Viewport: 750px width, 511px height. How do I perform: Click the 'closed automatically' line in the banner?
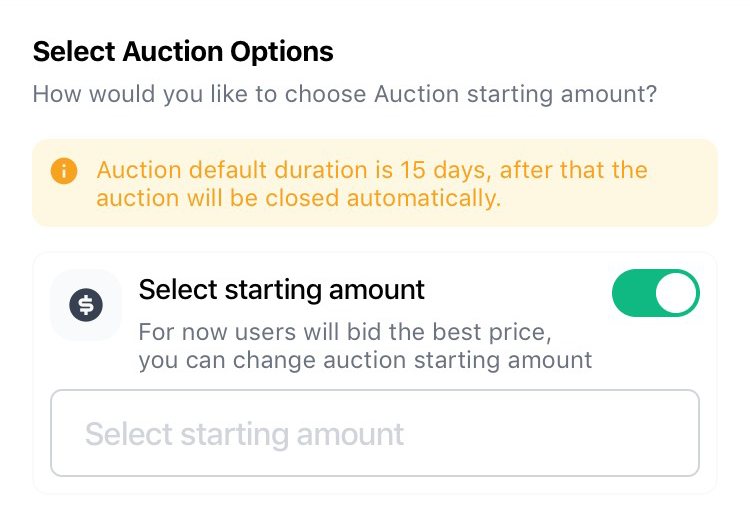click(x=298, y=198)
